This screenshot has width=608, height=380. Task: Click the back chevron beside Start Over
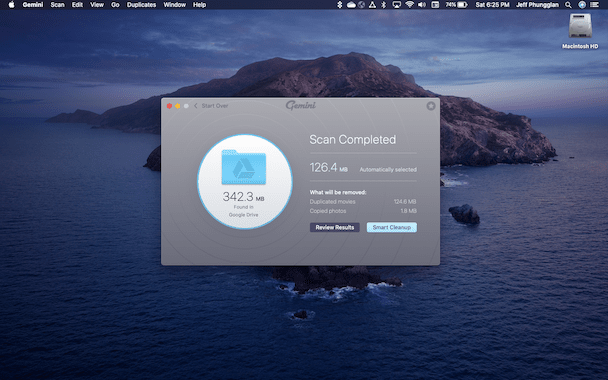tap(196, 105)
